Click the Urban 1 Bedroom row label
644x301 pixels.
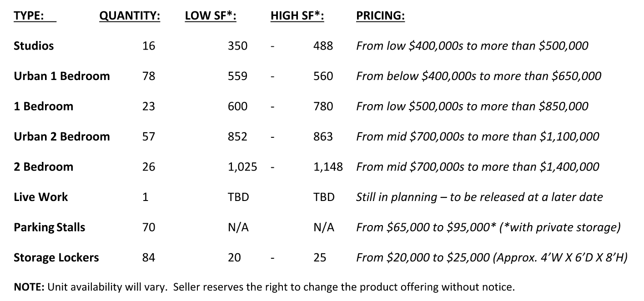click(62, 76)
